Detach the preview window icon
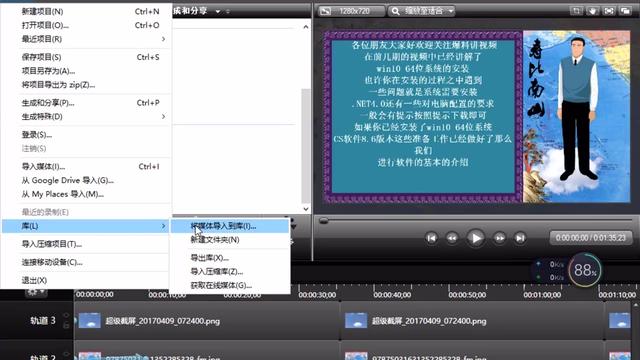 (x=625, y=11)
